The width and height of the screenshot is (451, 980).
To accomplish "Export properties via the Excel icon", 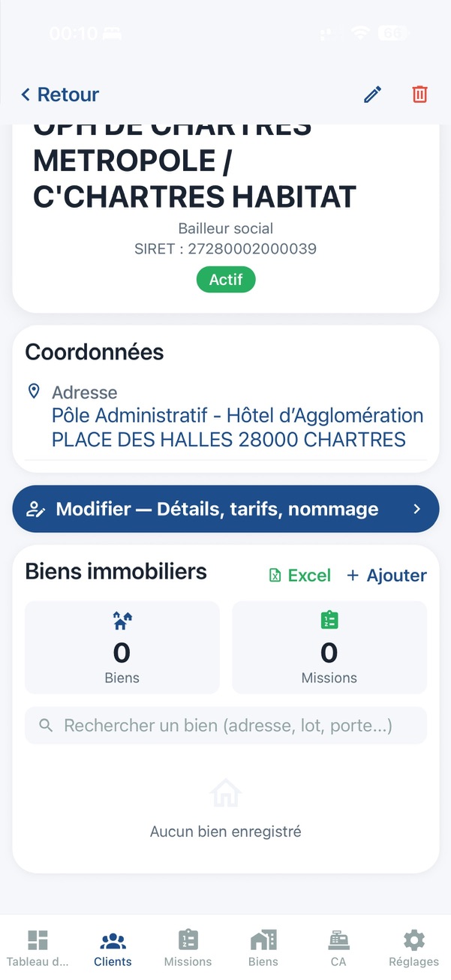I will 275,575.
